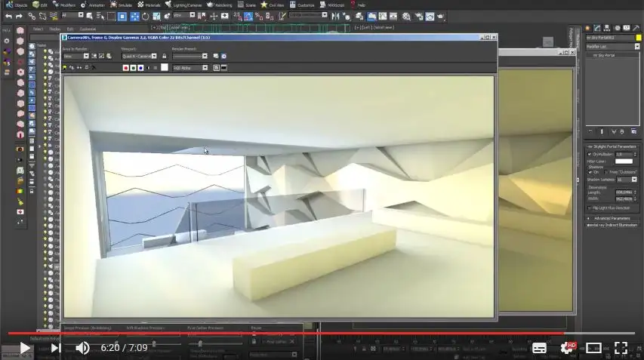Open the Materials menu
The width and height of the screenshot is (644, 360).
149,5
